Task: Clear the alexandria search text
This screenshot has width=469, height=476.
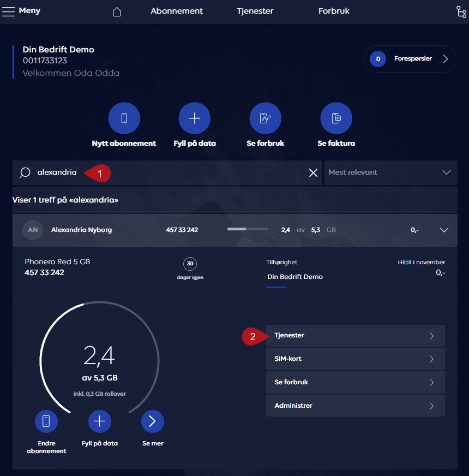Action: pos(313,172)
